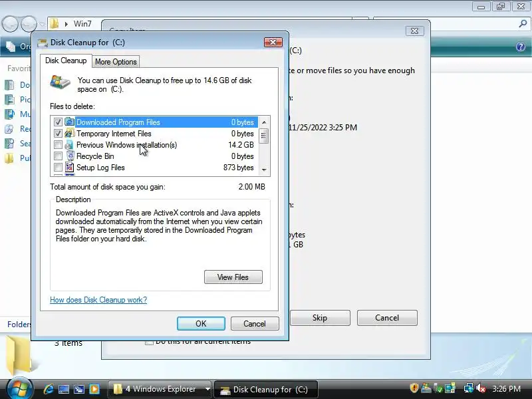Expand the address bar breadcrumb arrow
The width and height of the screenshot is (532, 399).
pos(66,24)
